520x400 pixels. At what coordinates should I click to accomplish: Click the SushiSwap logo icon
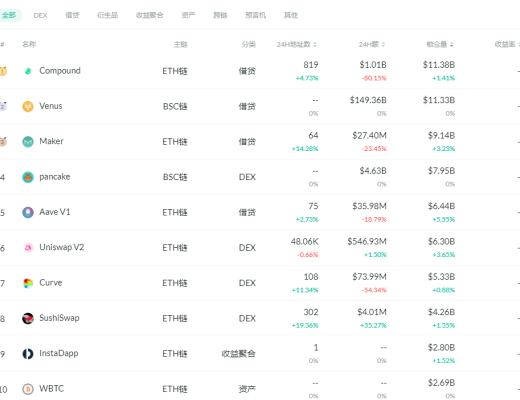pyautogui.click(x=28, y=318)
